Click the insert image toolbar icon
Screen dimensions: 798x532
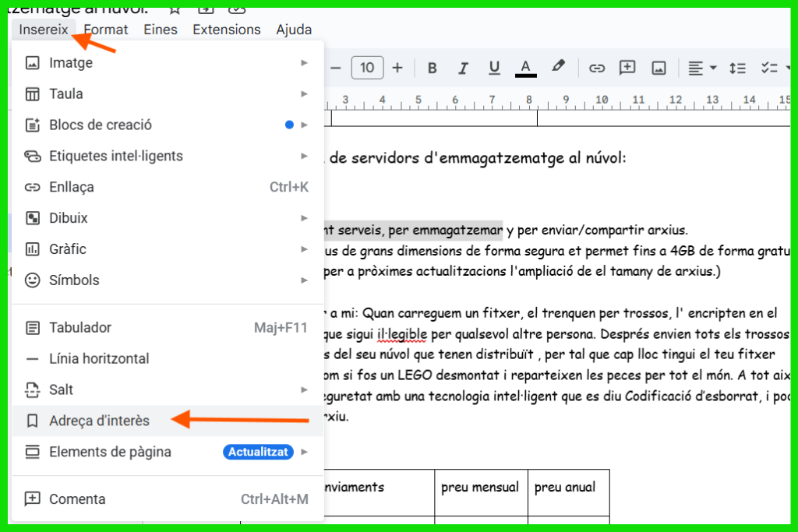click(659, 68)
